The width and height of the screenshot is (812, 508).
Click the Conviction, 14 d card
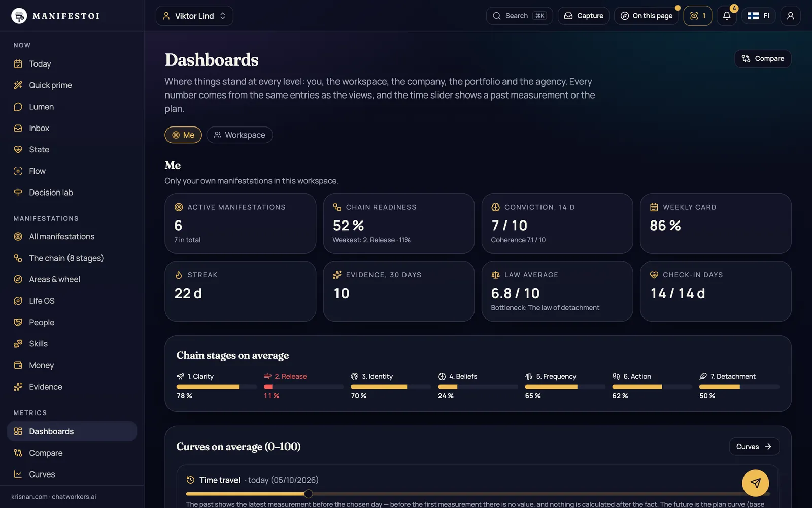pyautogui.click(x=557, y=224)
